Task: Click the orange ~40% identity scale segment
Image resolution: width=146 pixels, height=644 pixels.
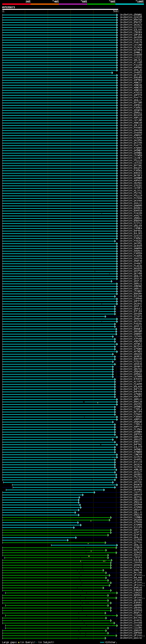Action: 45,4
